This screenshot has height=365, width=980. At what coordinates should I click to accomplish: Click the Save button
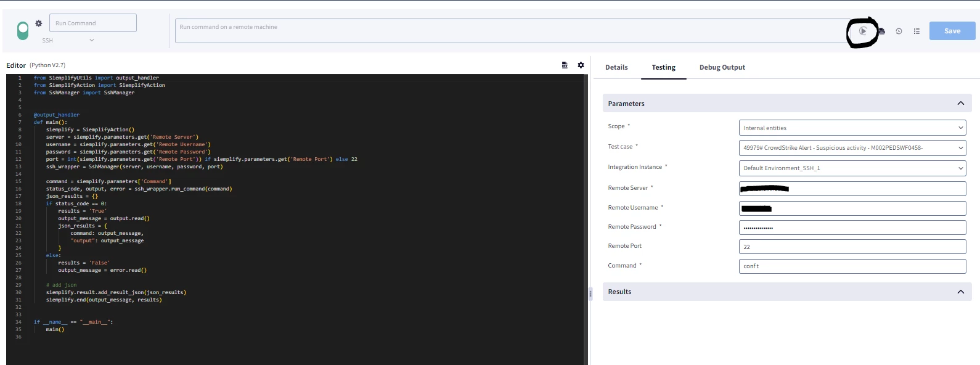[952, 31]
